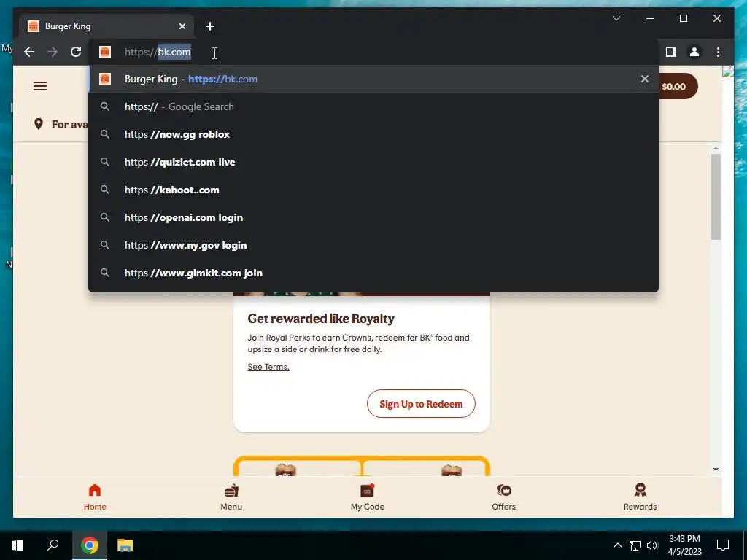Viewport: 747px width, 560px height.
Task: Go to the Home tab
Action: 95,497
